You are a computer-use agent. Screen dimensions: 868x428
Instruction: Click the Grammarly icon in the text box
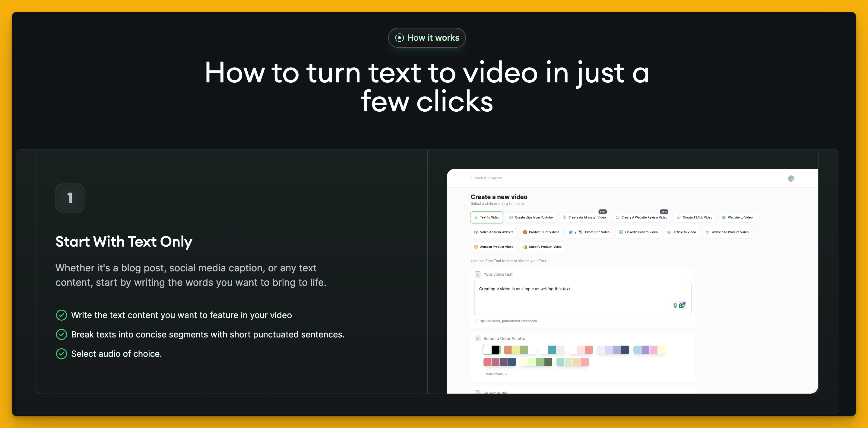[682, 305]
